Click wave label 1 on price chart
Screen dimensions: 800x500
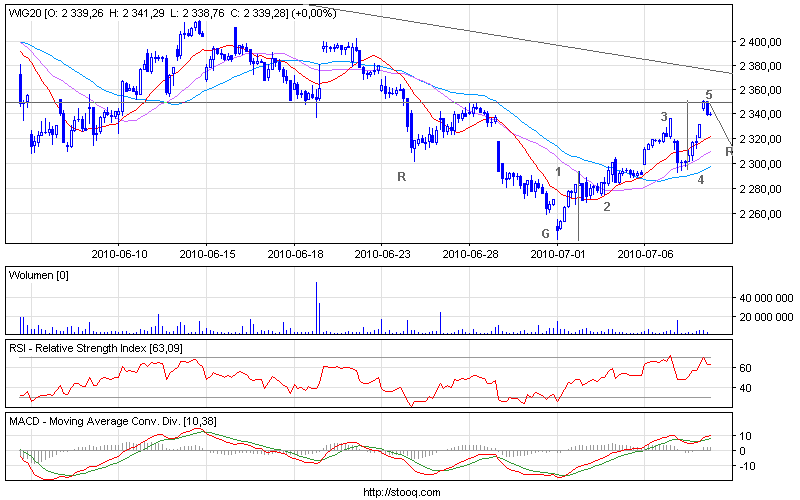[558, 172]
